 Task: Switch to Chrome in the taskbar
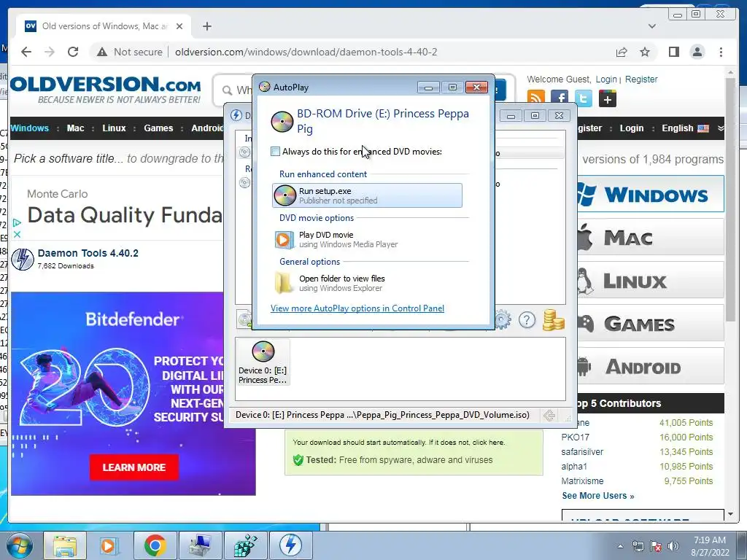tap(155, 545)
